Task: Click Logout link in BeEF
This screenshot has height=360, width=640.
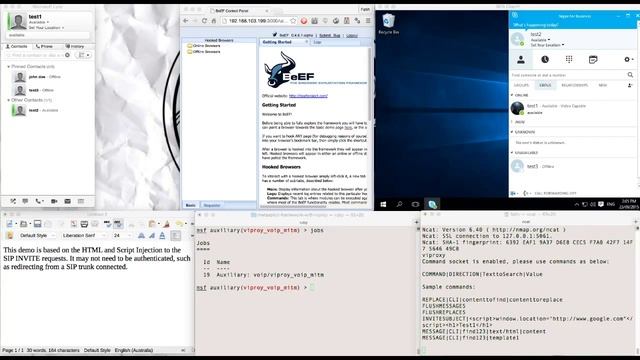Action: click(x=352, y=36)
